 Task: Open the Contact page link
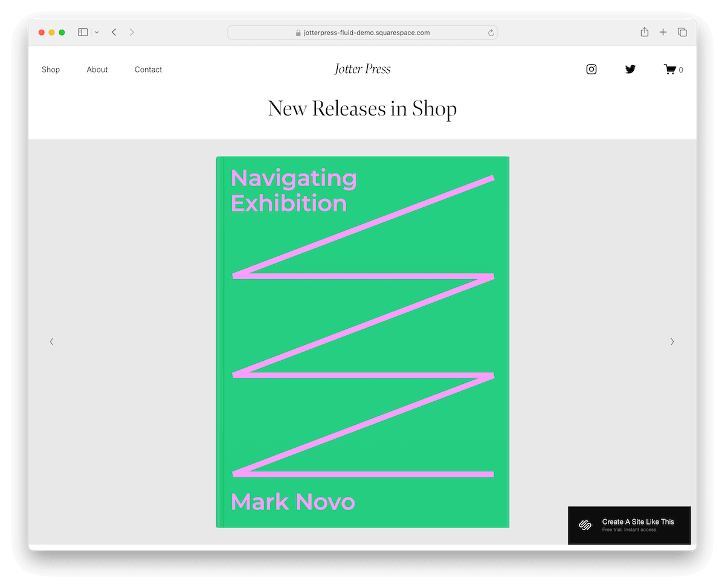[x=148, y=69]
